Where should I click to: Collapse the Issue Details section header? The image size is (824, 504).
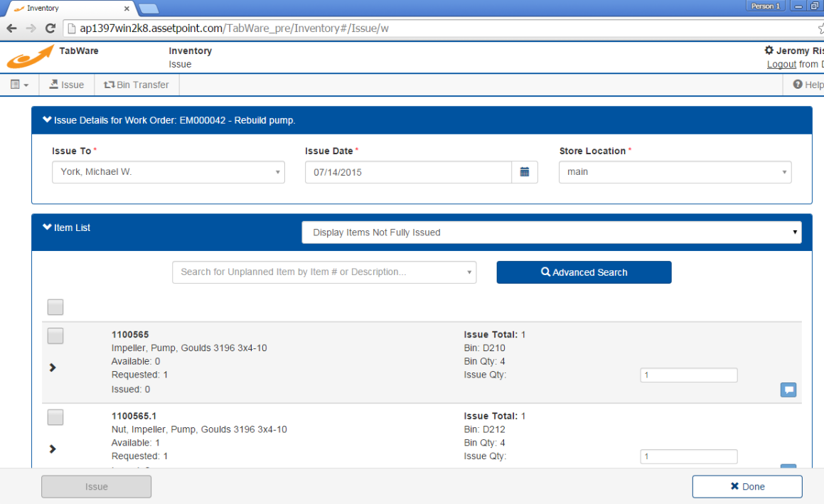[47, 120]
